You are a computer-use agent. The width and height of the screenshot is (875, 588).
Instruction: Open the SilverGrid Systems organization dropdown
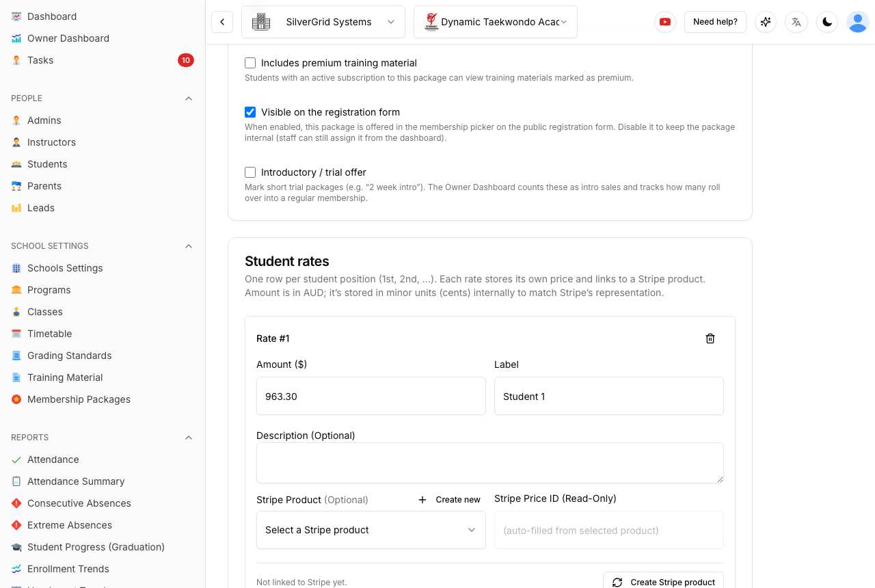coord(323,22)
